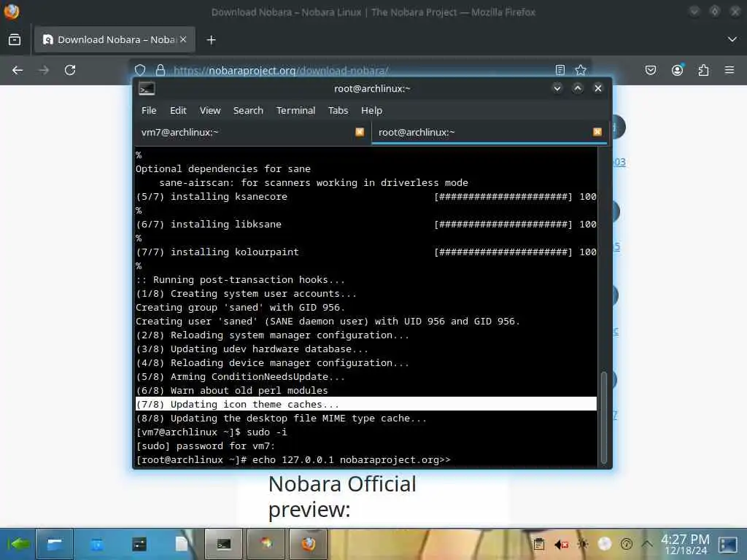Screen dimensions: 747x560
Task: Switch to the KolourPaint task in taskbar
Action: click(266, 544)
